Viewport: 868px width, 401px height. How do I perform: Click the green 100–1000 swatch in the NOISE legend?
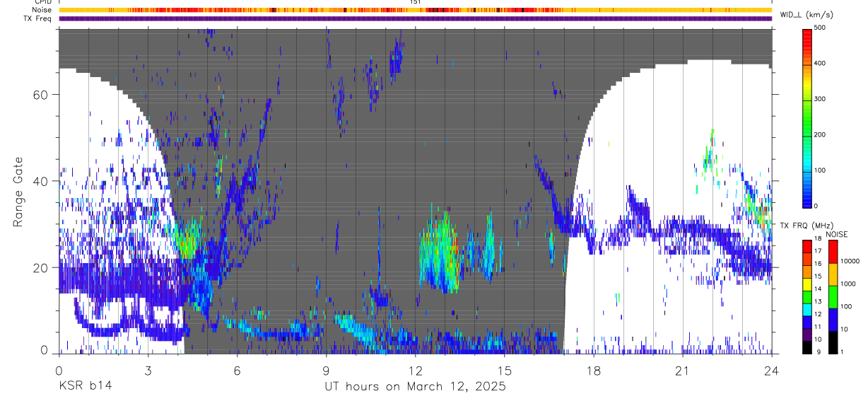833,296
